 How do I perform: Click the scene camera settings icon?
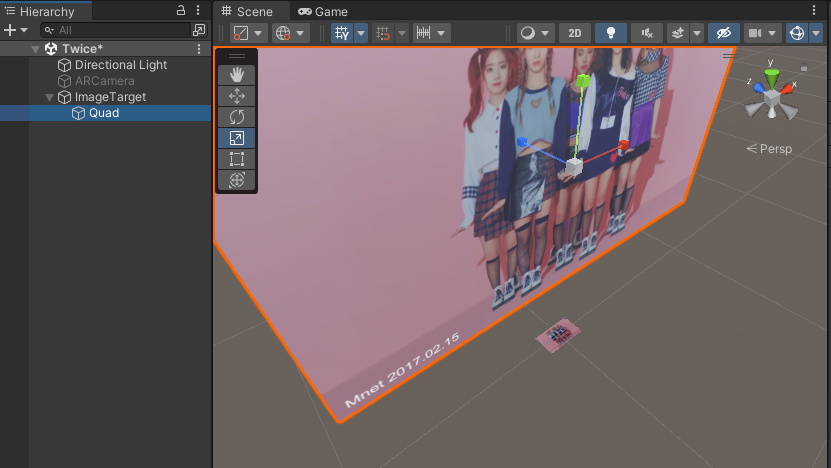click(x=755, y=33)
